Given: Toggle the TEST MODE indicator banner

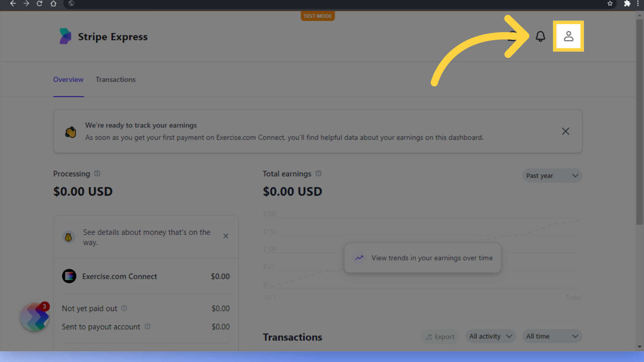Looking at the screenshot, I should click(317, 16).
